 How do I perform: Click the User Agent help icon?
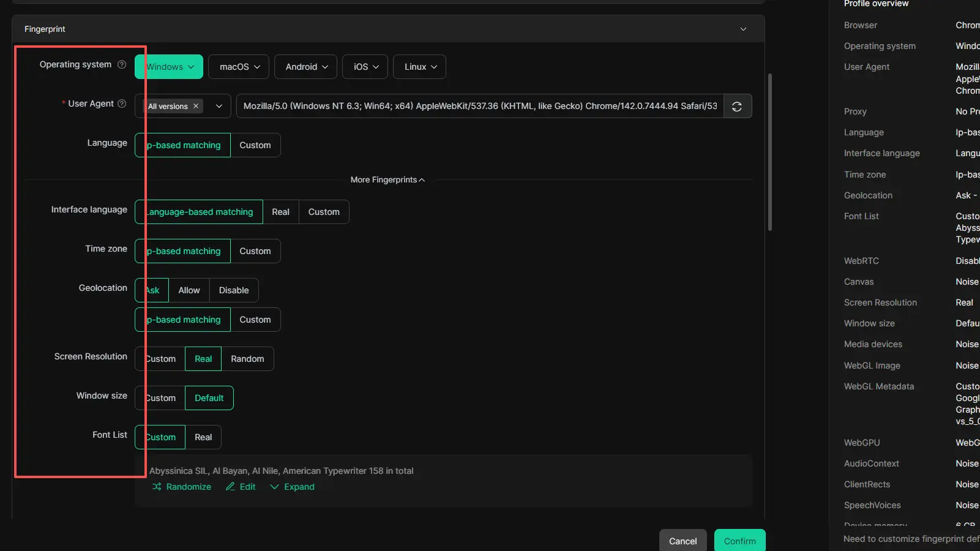coord(122,103)
